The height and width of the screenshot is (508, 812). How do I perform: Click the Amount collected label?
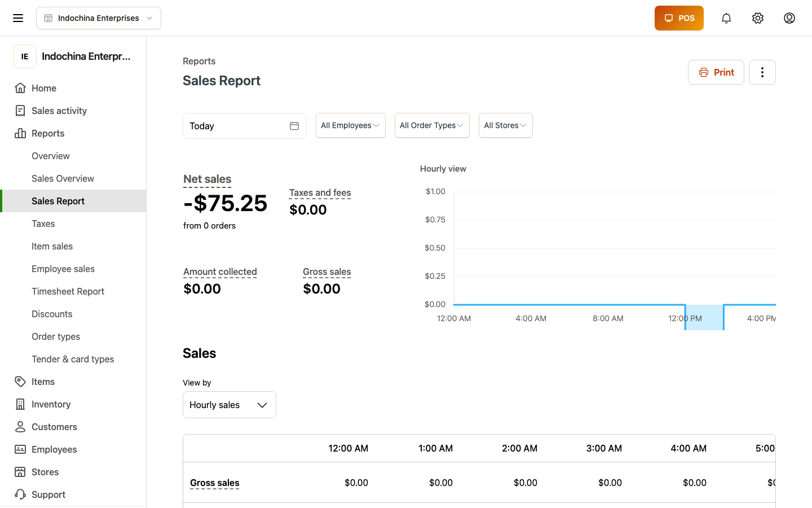(x=220, y=271)
